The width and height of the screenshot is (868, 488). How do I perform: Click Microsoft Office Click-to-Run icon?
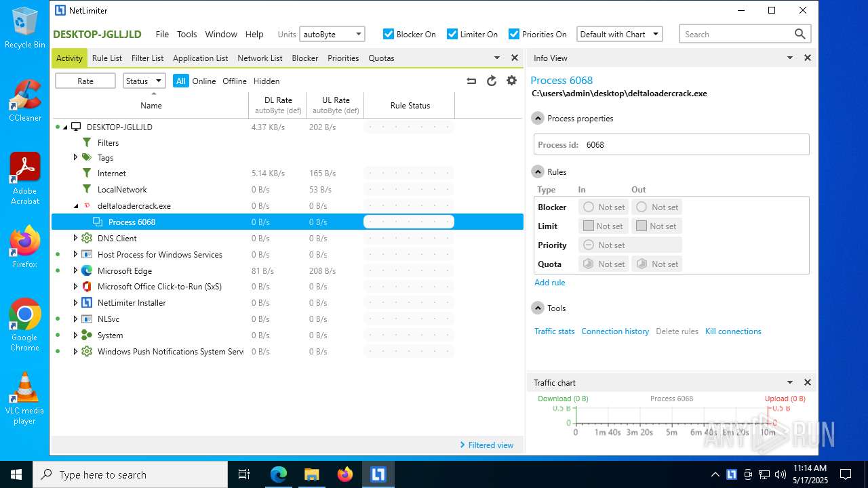pos(87,287)
